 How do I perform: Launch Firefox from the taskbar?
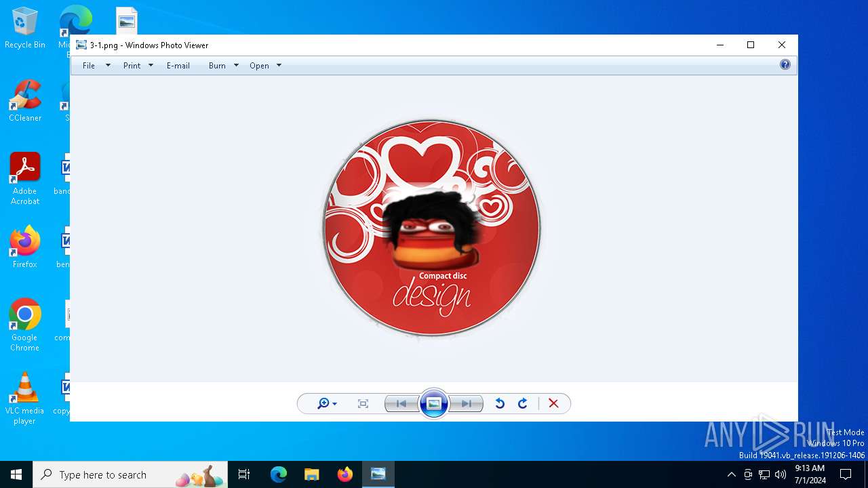pyautogui.click(x=345, y=474)
